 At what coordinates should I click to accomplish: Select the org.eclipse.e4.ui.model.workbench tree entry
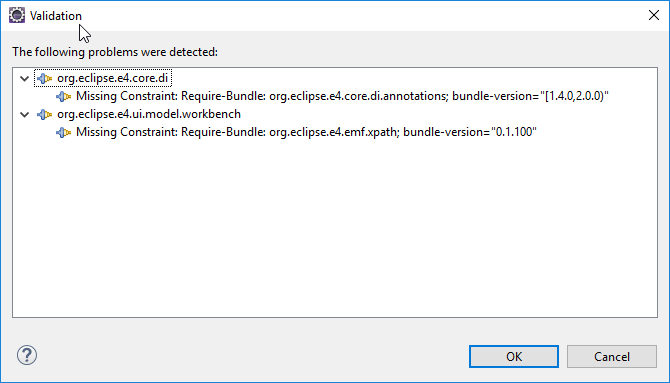pyautogui.click(x=149, y=114)
